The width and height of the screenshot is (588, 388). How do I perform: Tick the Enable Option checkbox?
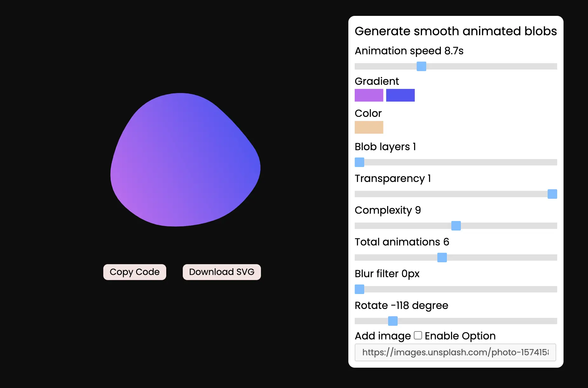coord(418,335)
